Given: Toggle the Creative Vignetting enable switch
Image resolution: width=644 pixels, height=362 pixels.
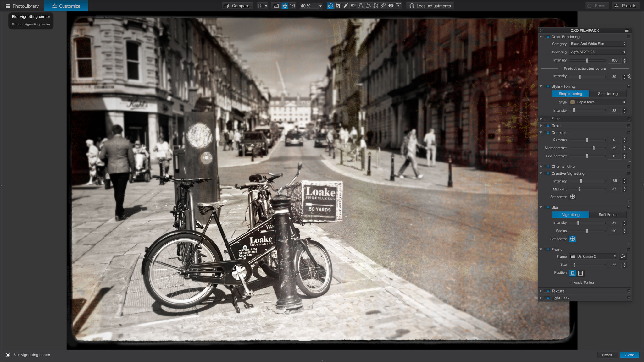Looking at the screenshot, I should tap(547, 173).
